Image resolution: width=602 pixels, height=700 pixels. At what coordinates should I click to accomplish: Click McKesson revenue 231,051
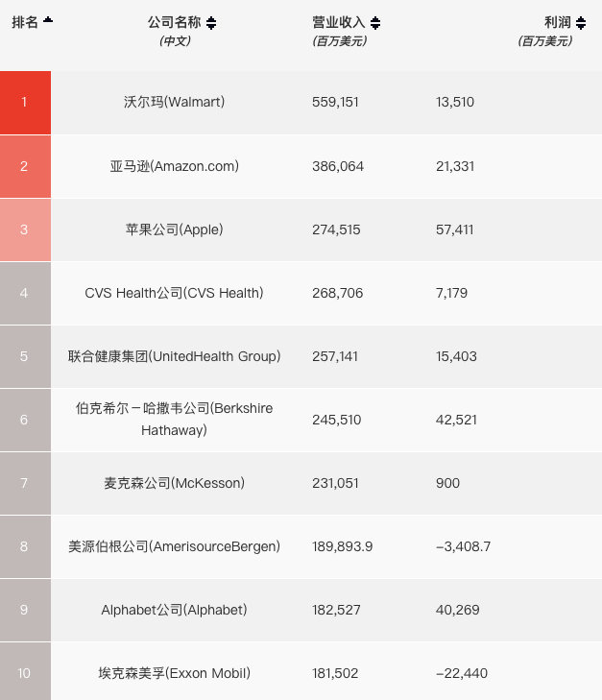coord(335,484)
